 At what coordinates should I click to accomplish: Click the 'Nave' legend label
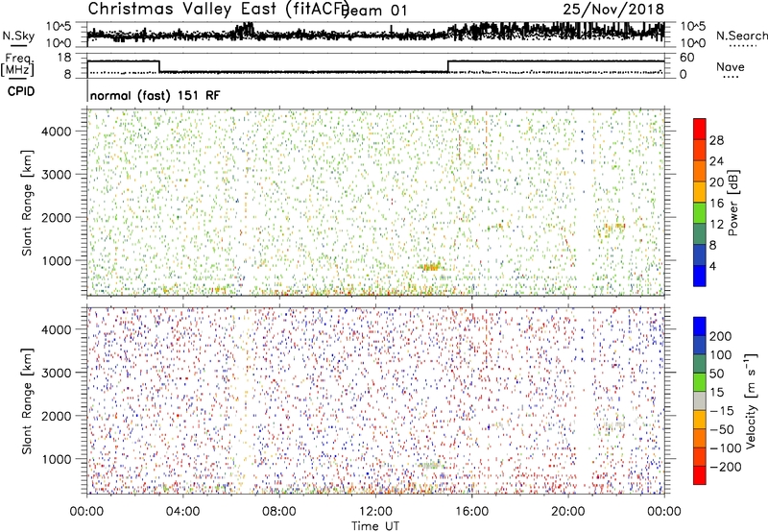tap(730, 66)
